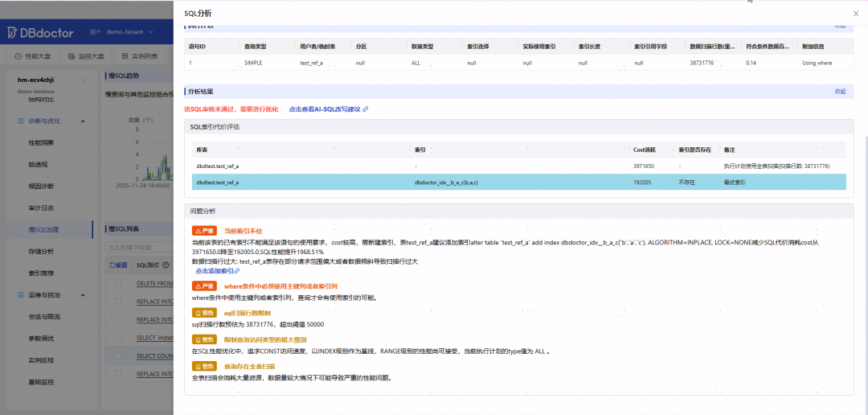Click the 警告 badge beside 查询存在全表扫描
Image resolution: width=868 pixels, height=415 pixels.
coord(204,366)
